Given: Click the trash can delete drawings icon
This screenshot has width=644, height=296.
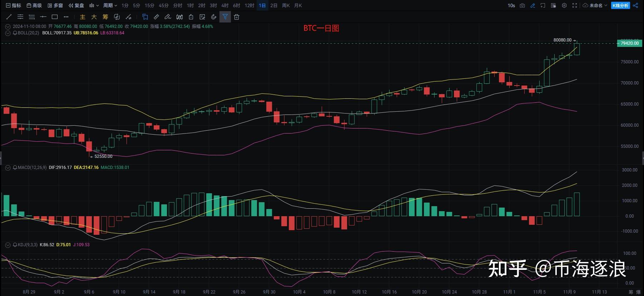Looking at the screenshot, I should click(237, 17).
